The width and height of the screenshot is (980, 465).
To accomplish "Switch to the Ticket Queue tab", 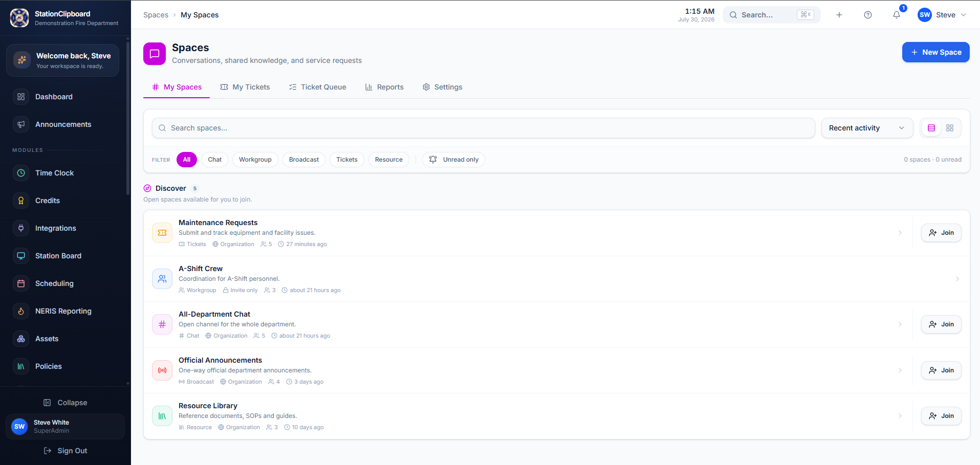I will click(317, 87).
